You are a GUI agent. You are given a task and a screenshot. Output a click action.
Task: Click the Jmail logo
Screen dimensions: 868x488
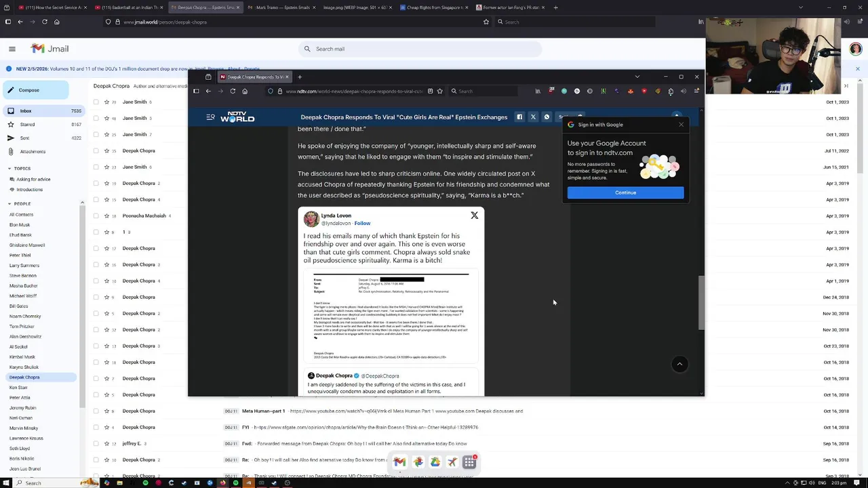tap(50, 49)
